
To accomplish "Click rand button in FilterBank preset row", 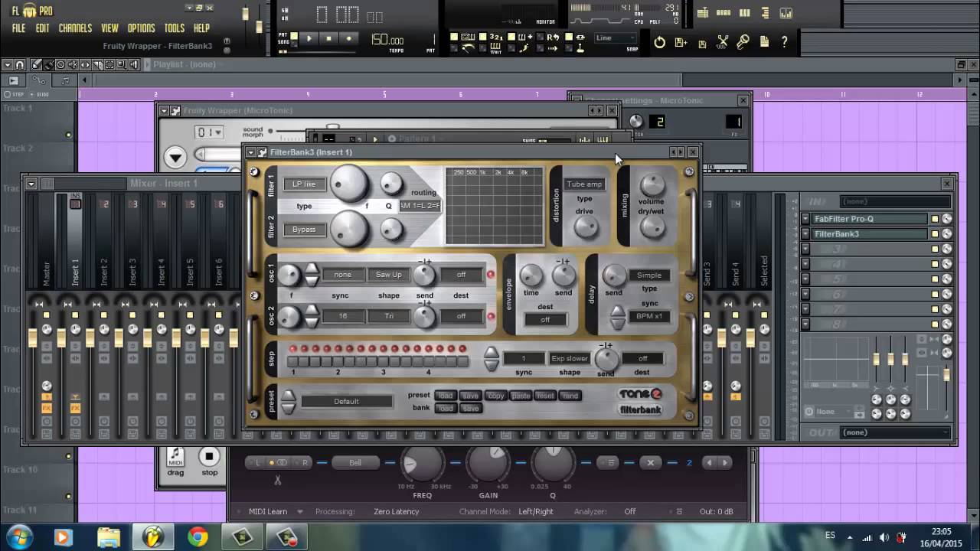I will 570,396.
